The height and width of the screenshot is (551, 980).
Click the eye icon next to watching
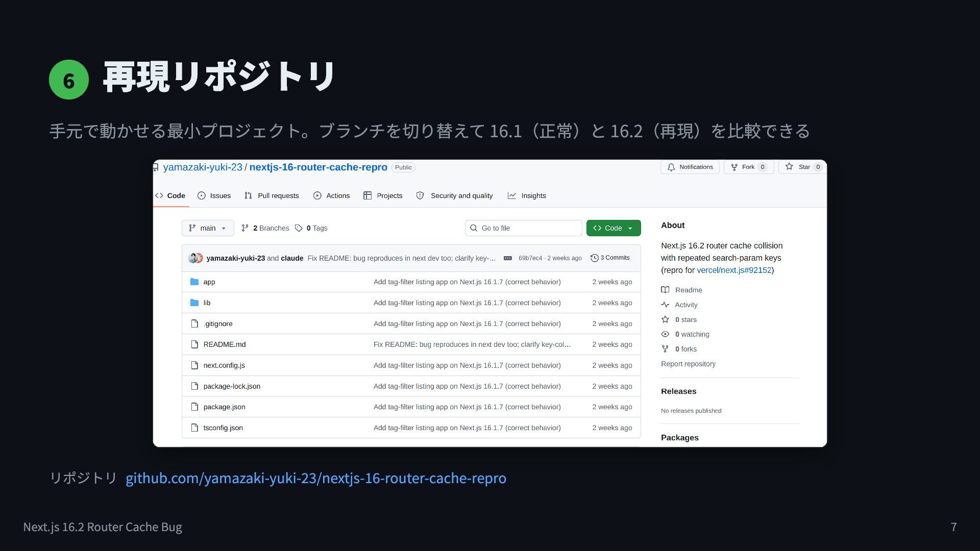(665, 334)
